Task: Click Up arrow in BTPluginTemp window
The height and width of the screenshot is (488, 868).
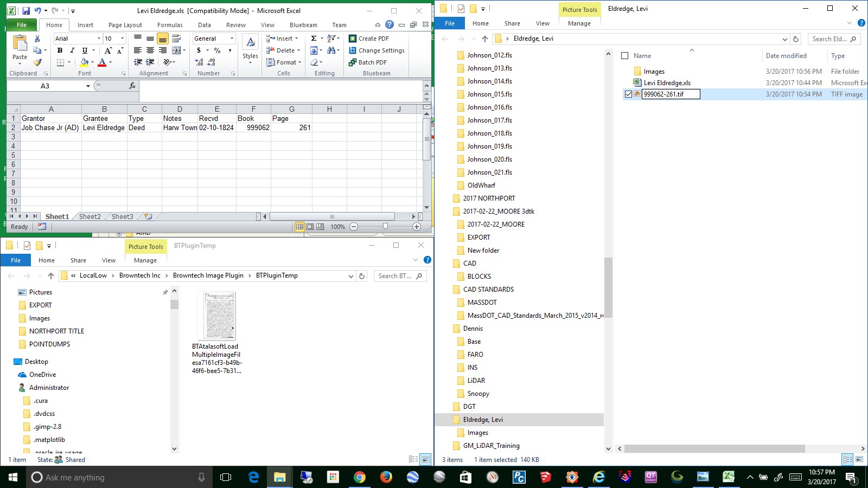Action: (50, 276)
